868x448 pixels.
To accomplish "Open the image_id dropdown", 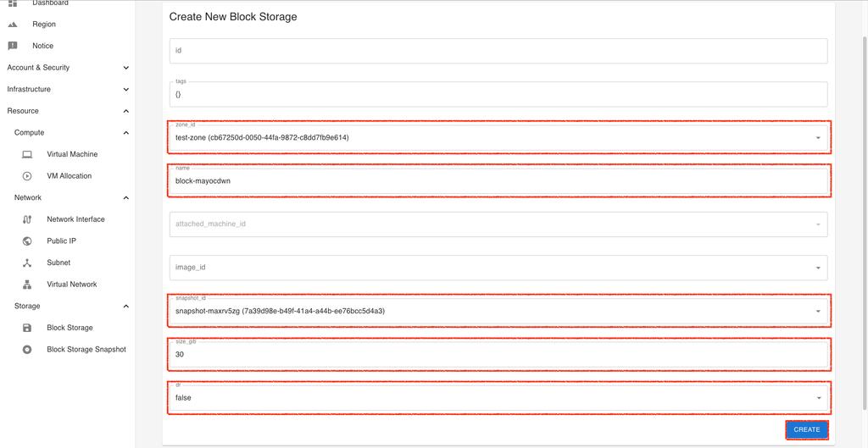I will tap(498, 268).
